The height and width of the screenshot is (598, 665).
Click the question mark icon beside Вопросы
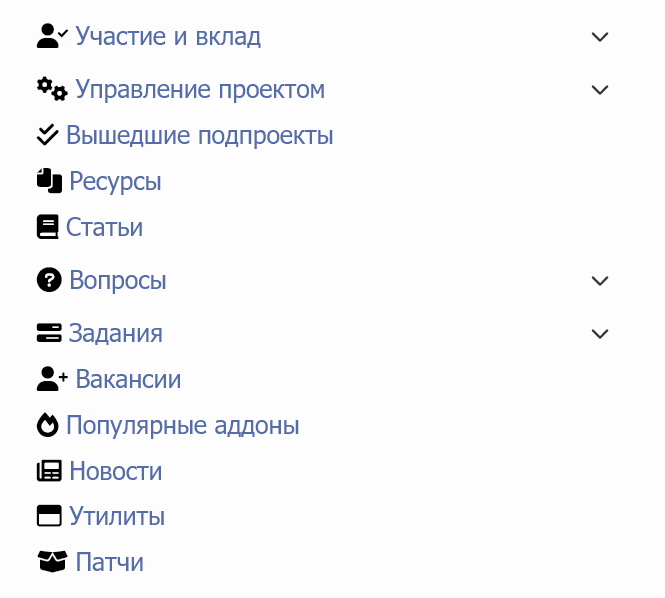(49, 280)
